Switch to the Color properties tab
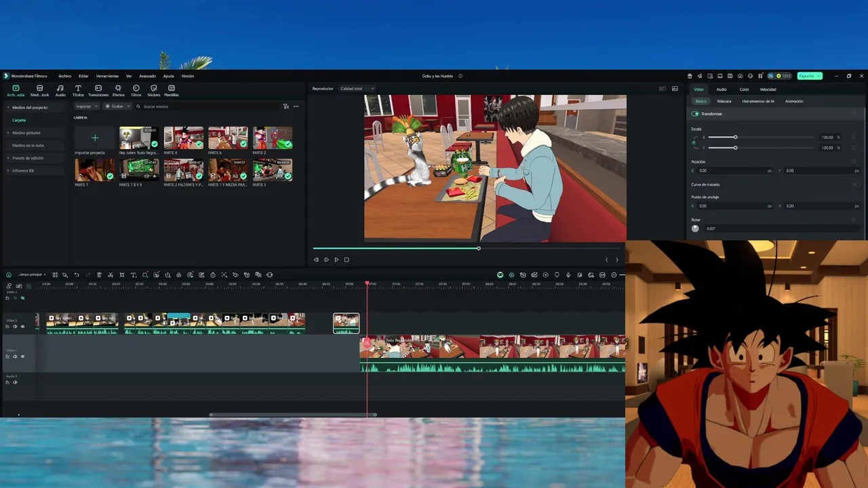Viewport: 868px width, 488px height. coord(744,89)
